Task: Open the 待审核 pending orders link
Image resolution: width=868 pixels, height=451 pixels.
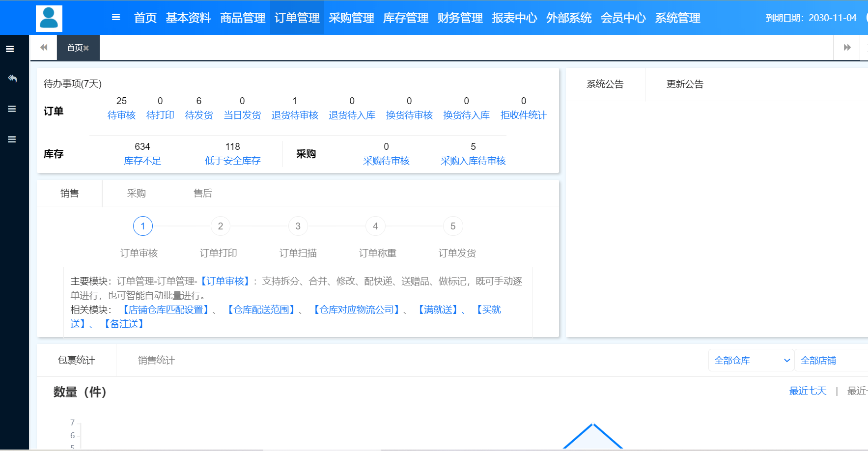Action: click(x=121, y=115)
